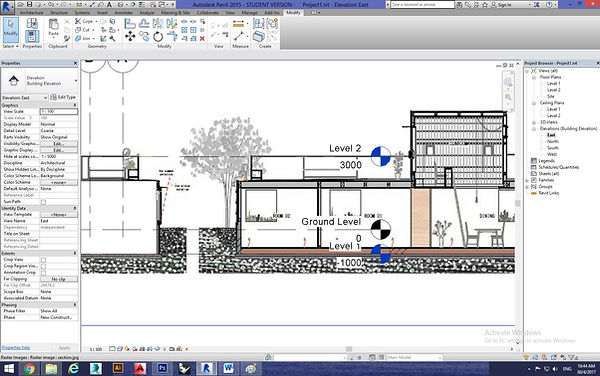Click the horizontal scrollbar below the drawing
Screen dimensions: 600x376
tap(349, 349)
